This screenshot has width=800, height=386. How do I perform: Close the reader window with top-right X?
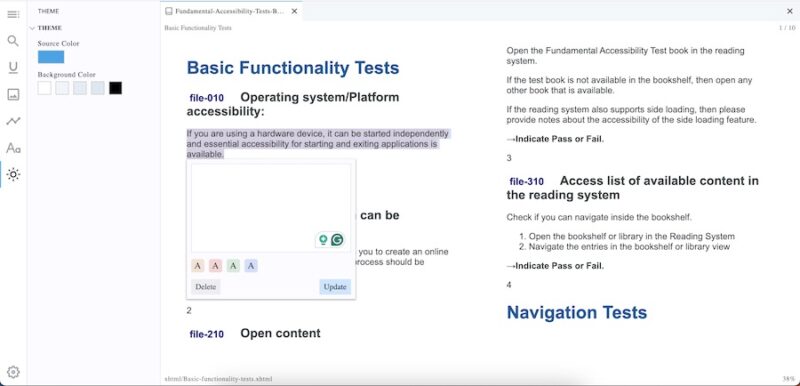pos(790,11)
